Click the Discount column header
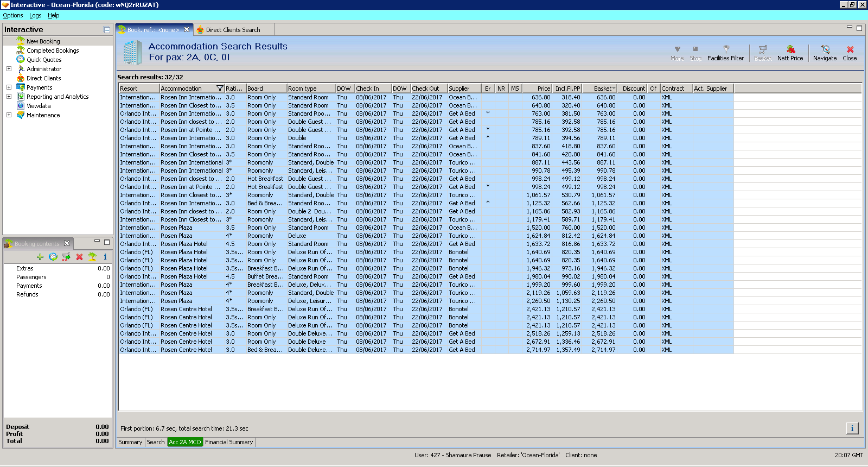Screen dimensions: 868x467 click(x=633, y=89)
